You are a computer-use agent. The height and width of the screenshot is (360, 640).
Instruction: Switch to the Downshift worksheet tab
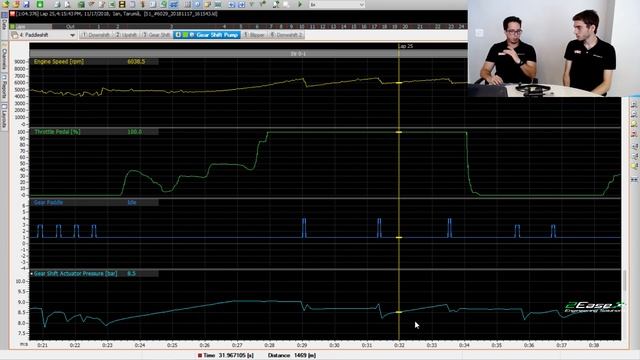click(96, 35)
